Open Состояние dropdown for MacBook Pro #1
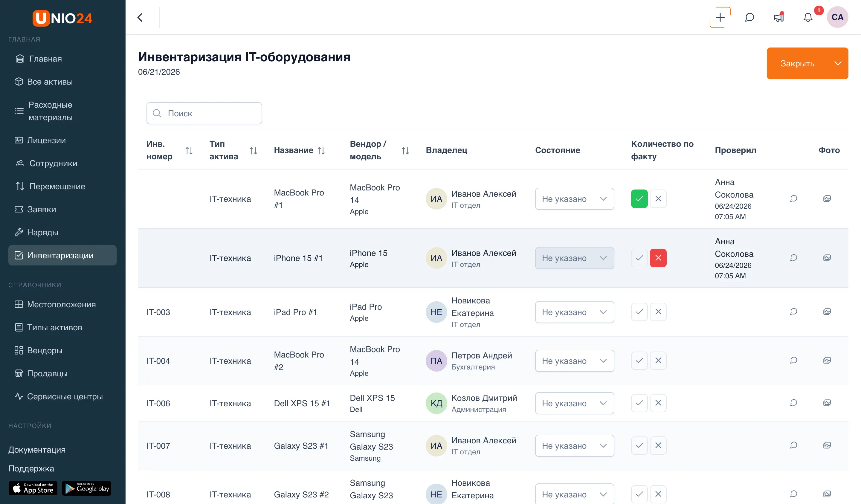Viewport: 861px width, 504px height. 574,198
